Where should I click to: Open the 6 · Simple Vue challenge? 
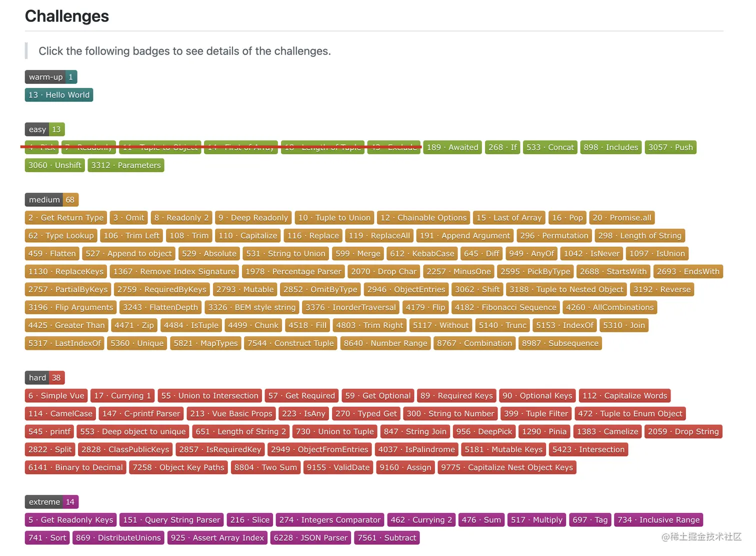[x=56, y=396]
